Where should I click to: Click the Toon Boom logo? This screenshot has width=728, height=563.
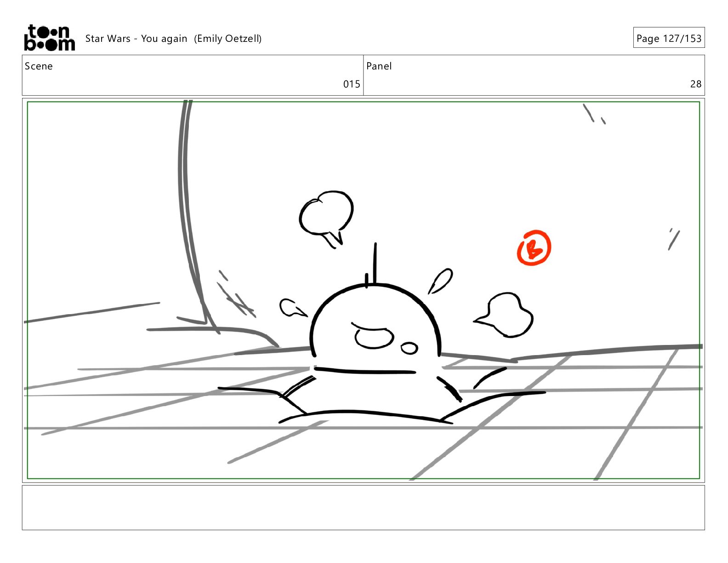(x=49, y=38)
